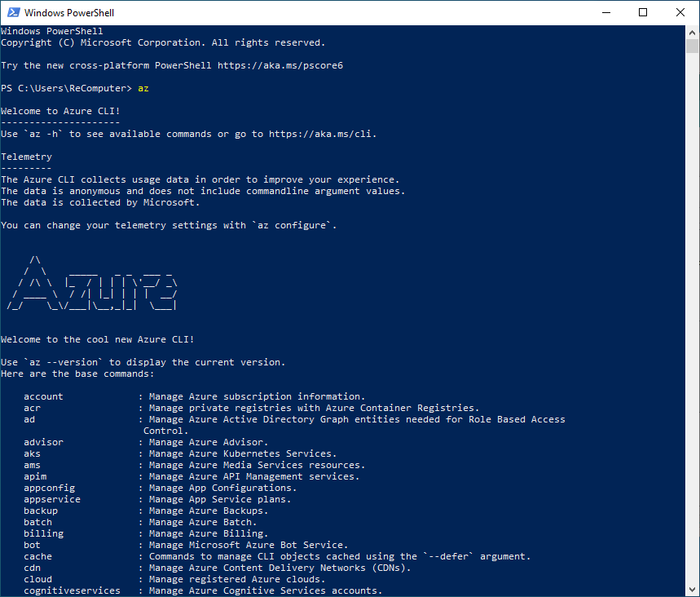Click the scrollbar up arrow
Image resolution: width=700 pixels, height=597 pixels.
692,32
